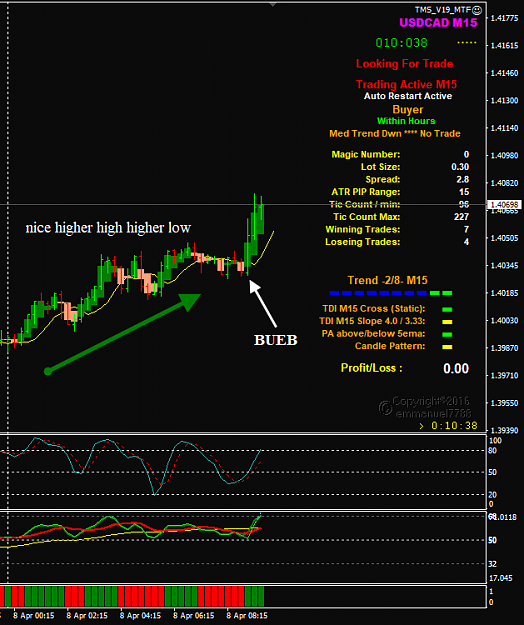Click the orange 'Buyer' label
Image resolution: width=524 pixels, height=625 pixels.
[408, 109]
